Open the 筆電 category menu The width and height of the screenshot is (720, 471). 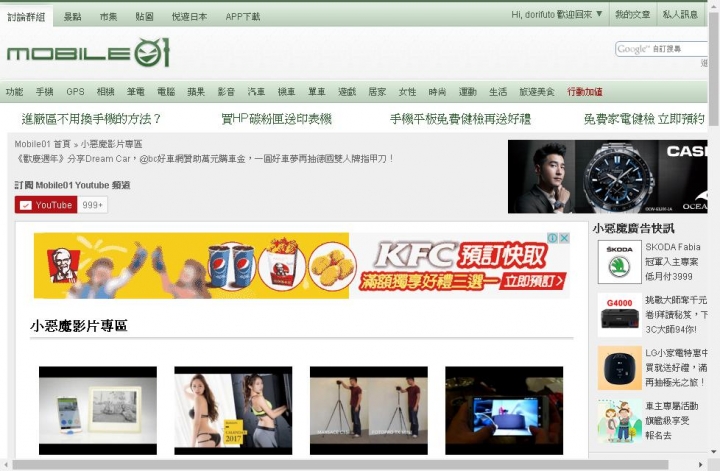[135, 92]
